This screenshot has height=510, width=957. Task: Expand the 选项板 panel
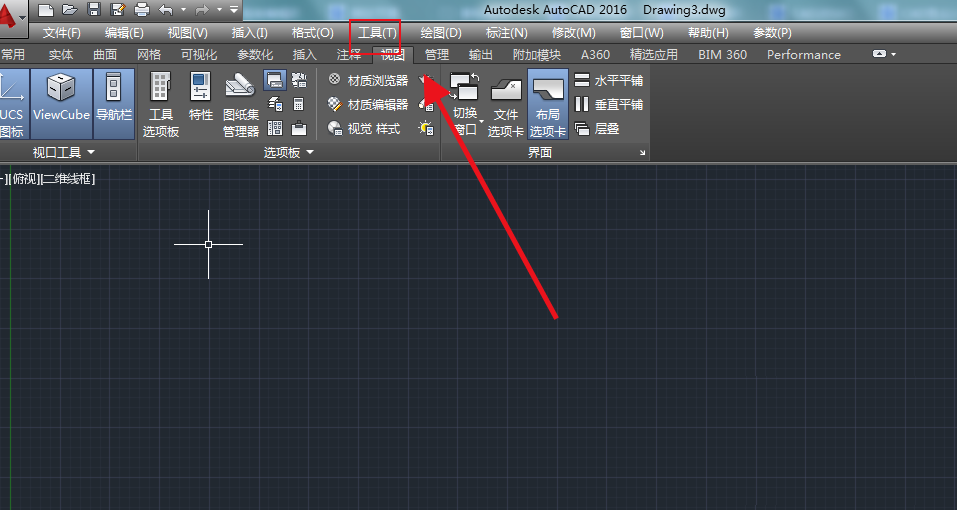pyautogui.click(x=289, y=153)
